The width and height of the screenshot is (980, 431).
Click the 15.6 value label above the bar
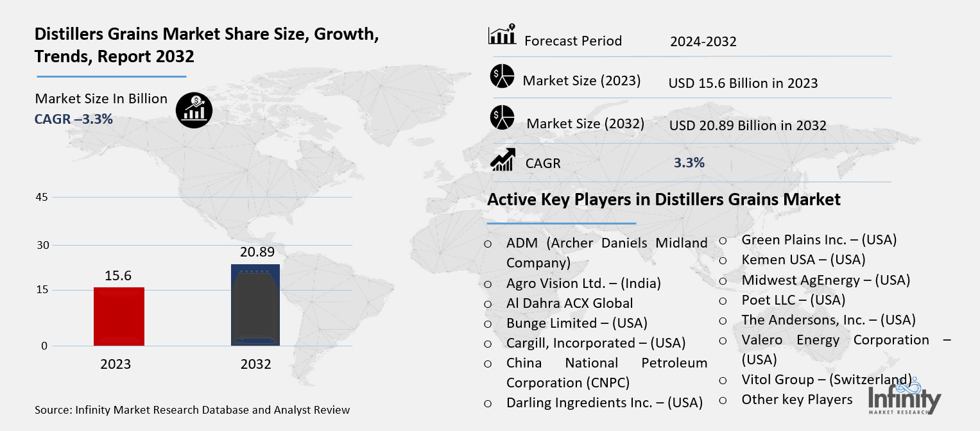pyautogui.click(x=118, y=275)
